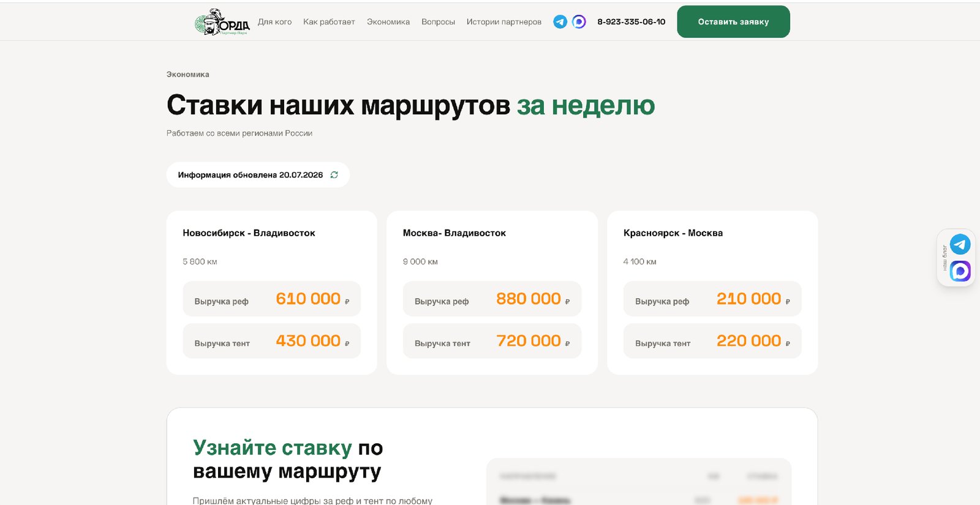Viewport: 980px width, 505px height.
Task: Click the 610 000 ₽ реф revenue value
Action: pyautogui.click(x=312, y=299)
